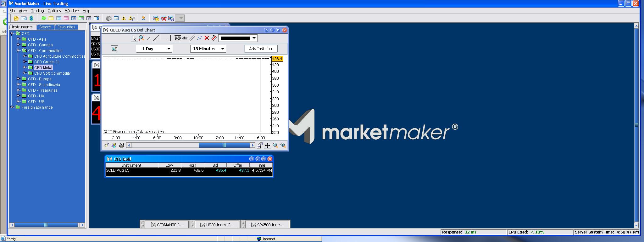Select the arrow pointer tool in chart

point(134,38)
